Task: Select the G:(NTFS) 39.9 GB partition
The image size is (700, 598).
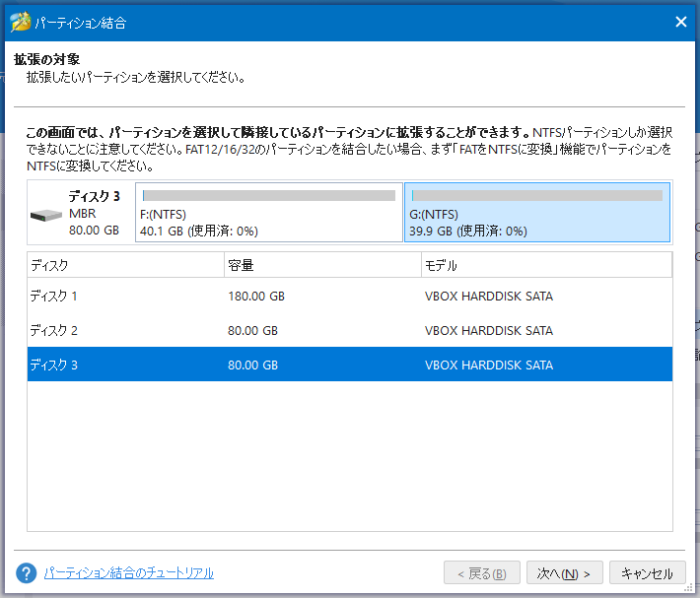Action: click(537, 212)
